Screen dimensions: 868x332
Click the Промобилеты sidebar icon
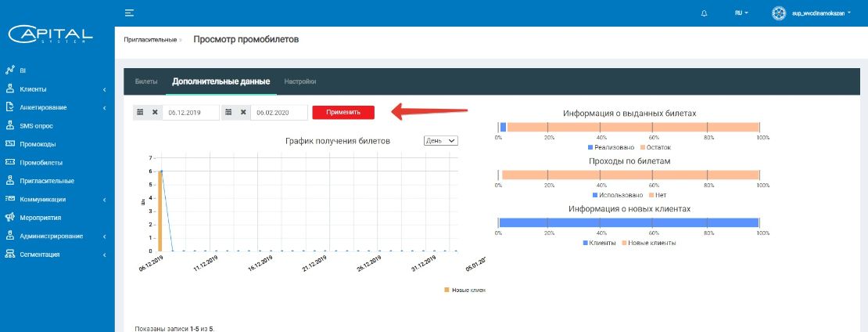tap(9, 162)
